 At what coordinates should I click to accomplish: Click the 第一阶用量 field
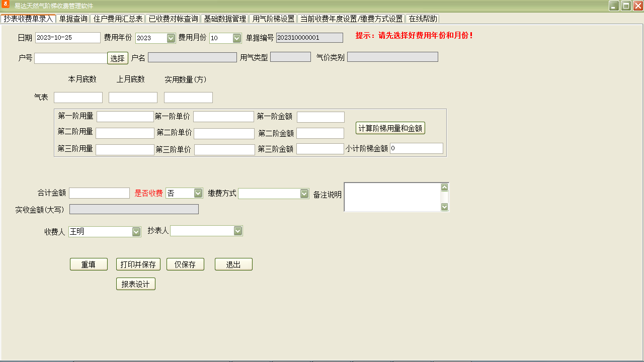[125, 117]
